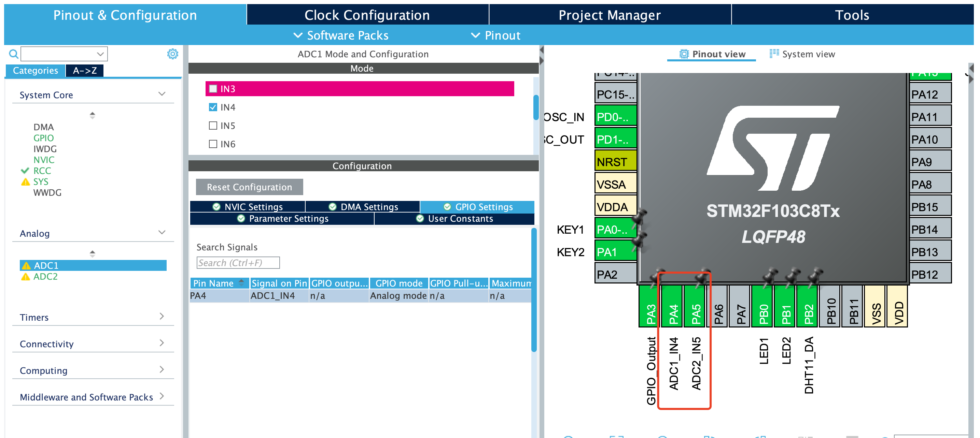This screenshot has height=438, width=980.
Task: Click the System view grid icon
Action: 774,54
